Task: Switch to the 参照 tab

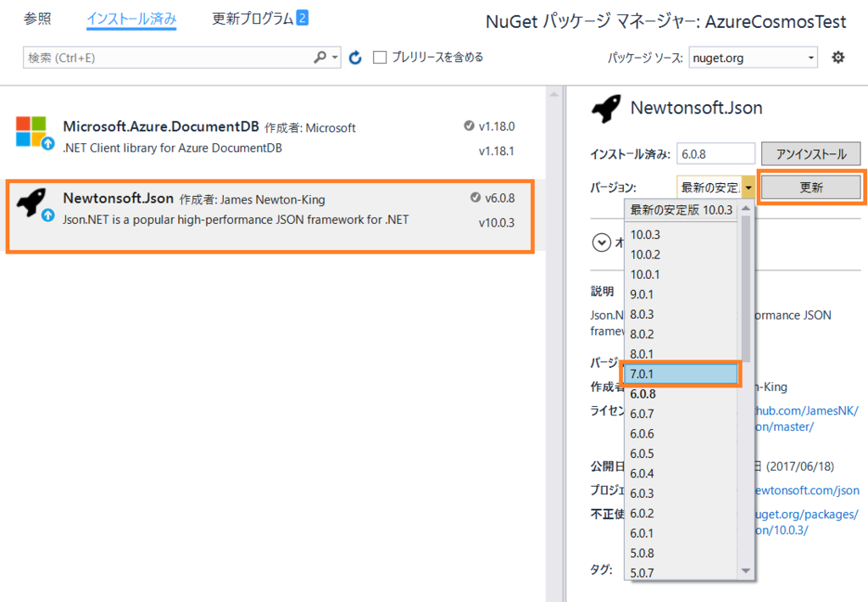Action: pos(37,19)
